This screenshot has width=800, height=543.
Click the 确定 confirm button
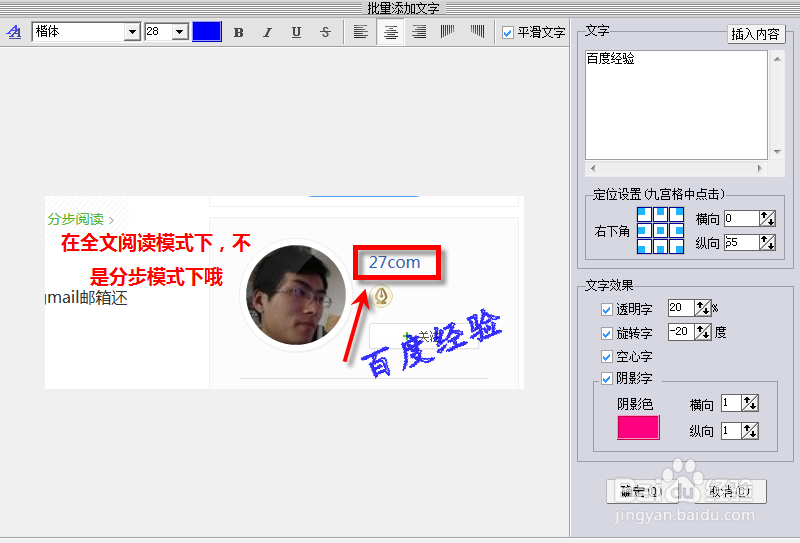642,491
